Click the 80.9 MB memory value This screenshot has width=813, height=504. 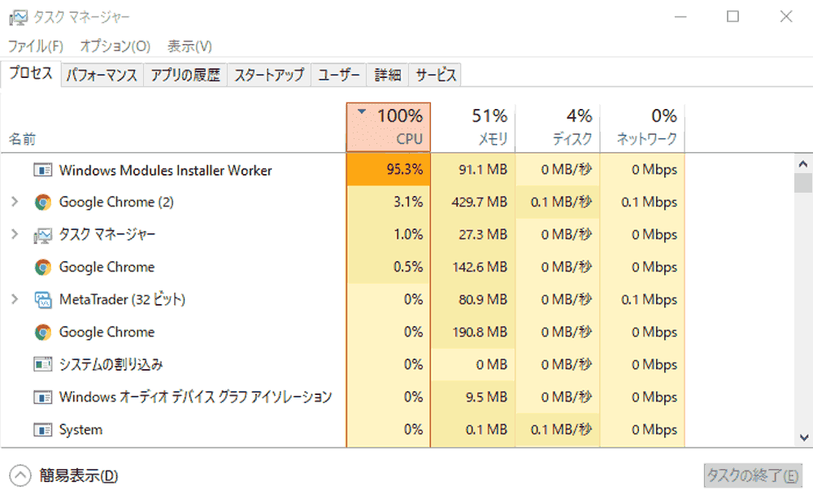click(x=483, y=299)
